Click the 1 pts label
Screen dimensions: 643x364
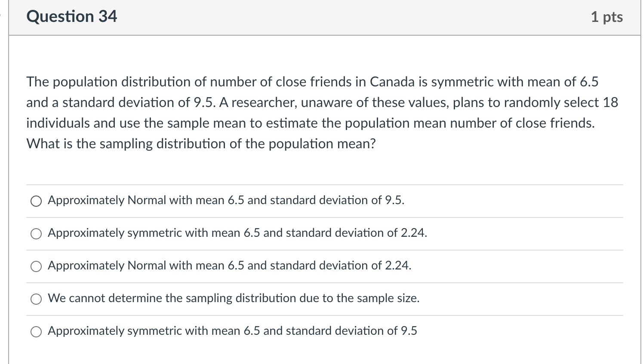607,16
